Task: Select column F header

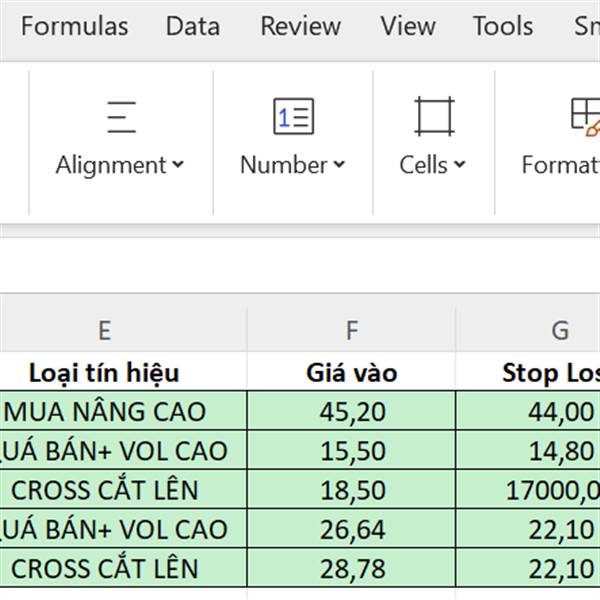Action: tap(351, 331)
